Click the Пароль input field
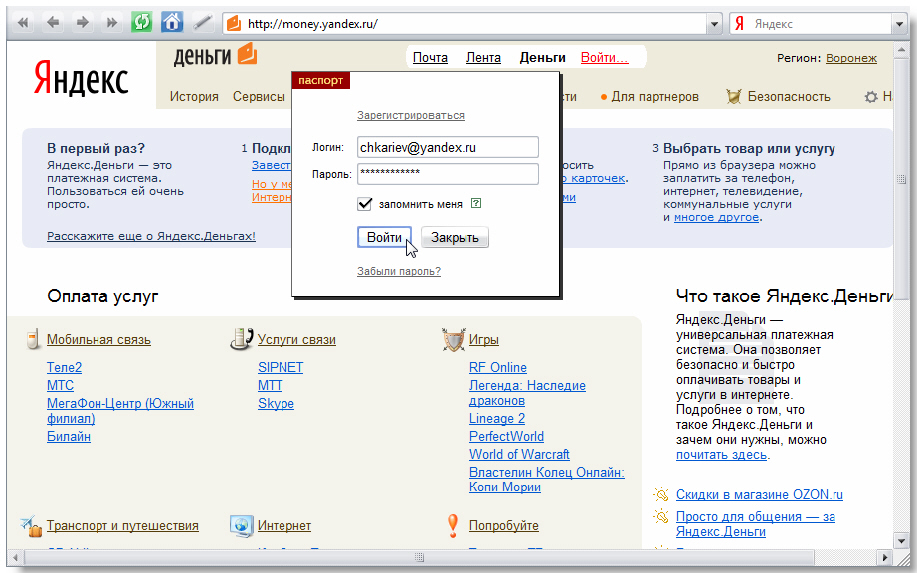 pos(447,174)
